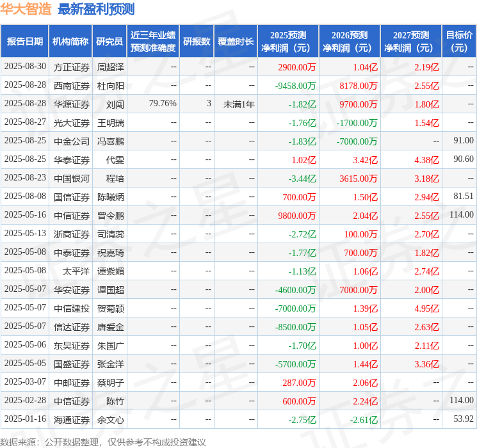Select analyst 冯喜鹏 of 中金公司
The width and height of the screenshot is (477, 448).
[x=110, y=141]
